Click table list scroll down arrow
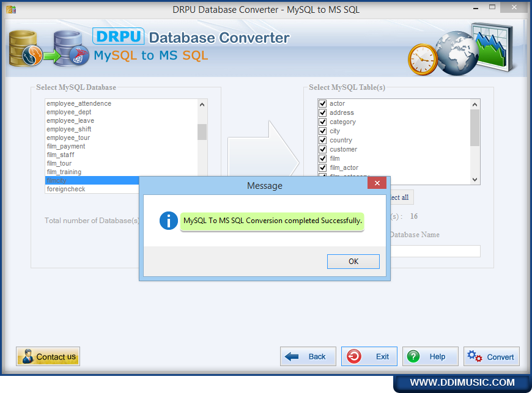532x393 pixels. click(x=475, y=180)
